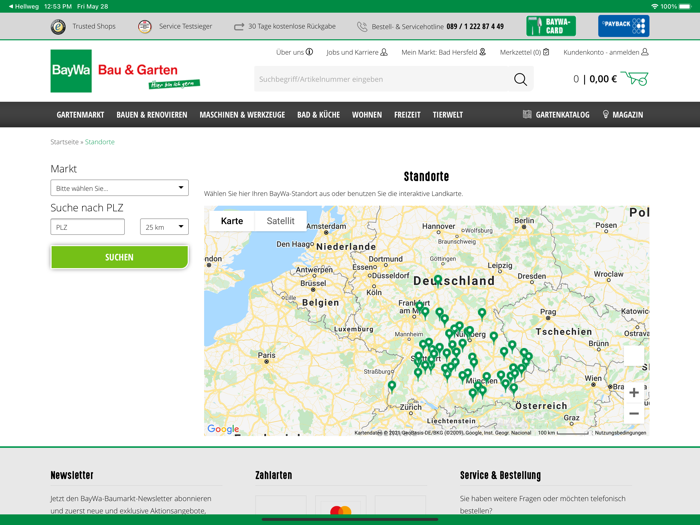Viewport: 700px width, 525px height.
Task: Open the Payback icon
Action: point(623,26)
